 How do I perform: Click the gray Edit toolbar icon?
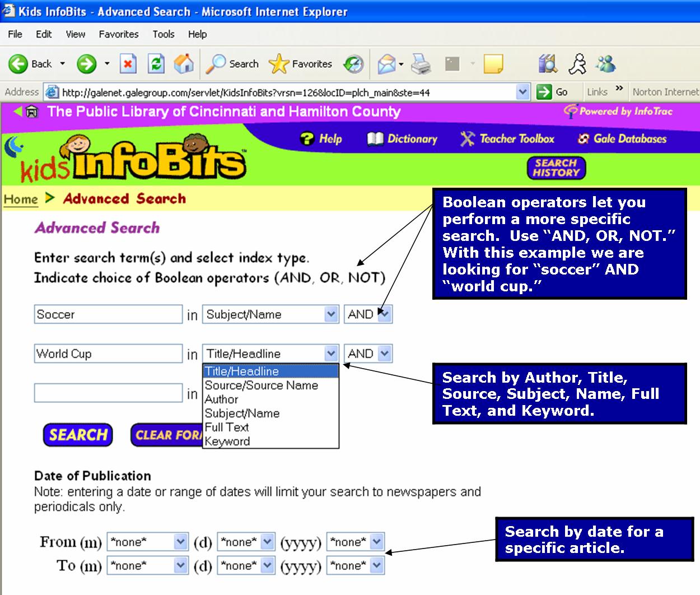tap(452, 64)
